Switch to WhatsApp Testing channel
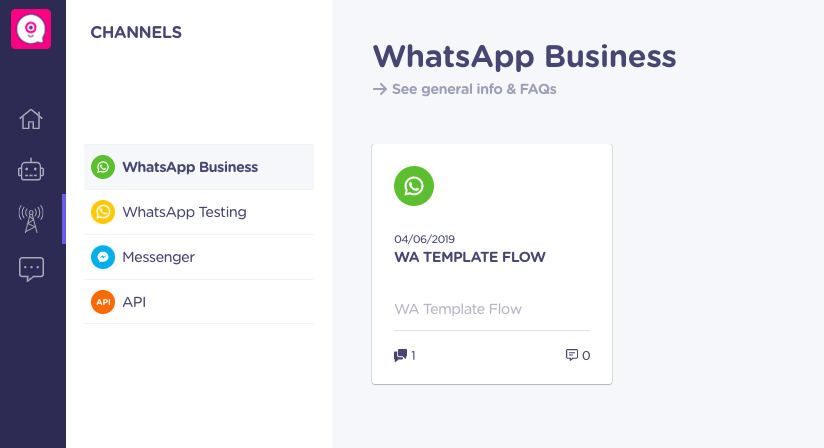824x448 pixels. pyautogui.click(x=199, y=212)
